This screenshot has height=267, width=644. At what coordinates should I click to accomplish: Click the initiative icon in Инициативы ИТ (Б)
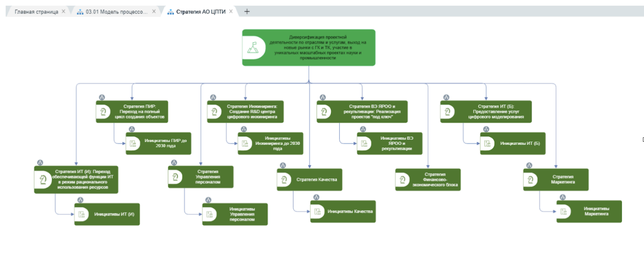pyautogui.click(x=487, y=143)
